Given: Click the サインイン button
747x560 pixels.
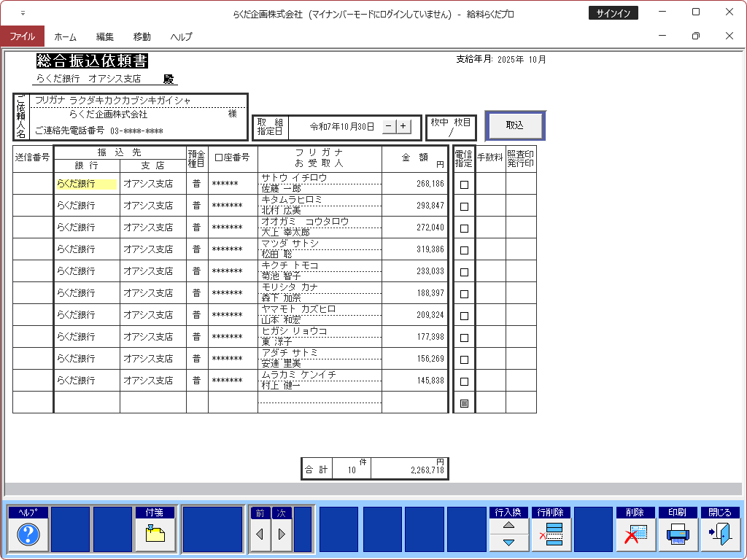Looking at the screenshot, I should coord(613,13).
